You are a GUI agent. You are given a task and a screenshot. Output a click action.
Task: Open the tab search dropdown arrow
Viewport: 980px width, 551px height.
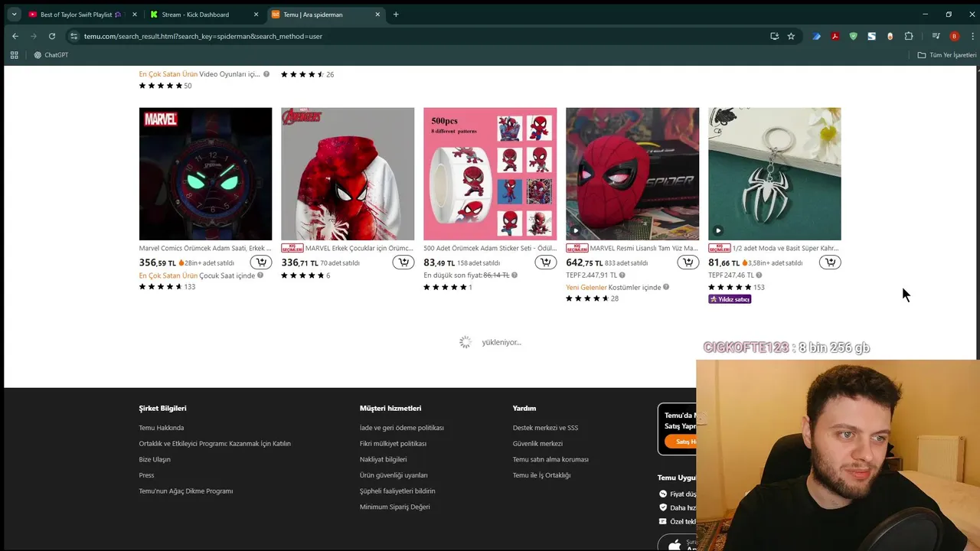(x=13, y=15)
